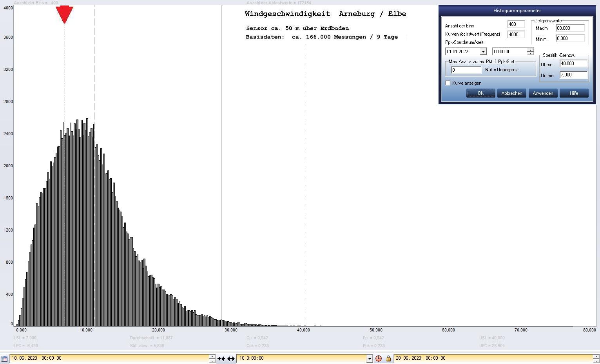
Task: Click the Max. Anz. Pkt. field
Action: coord(466,70)
